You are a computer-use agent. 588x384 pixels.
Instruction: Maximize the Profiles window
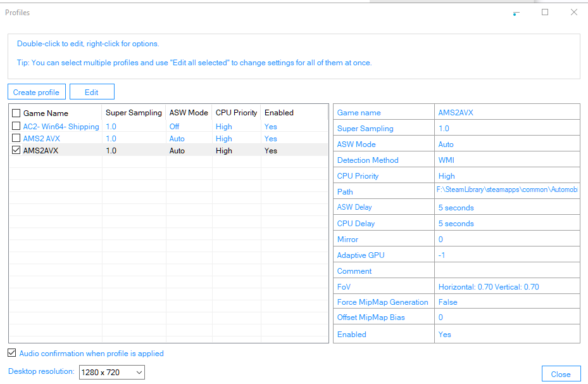point(545,13)
